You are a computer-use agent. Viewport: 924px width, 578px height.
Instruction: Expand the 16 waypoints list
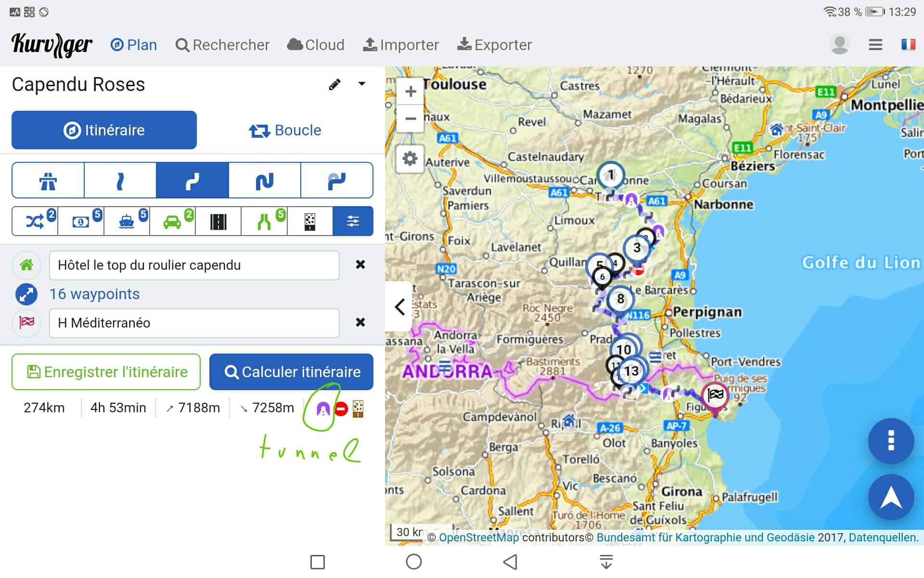[94, 294]
